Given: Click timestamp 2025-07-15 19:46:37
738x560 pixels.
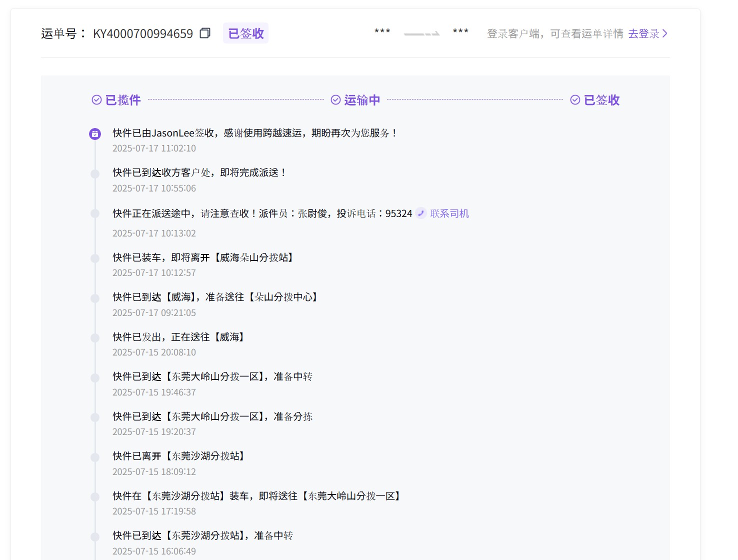Looking at the screenshot, I should coord(154,392).
